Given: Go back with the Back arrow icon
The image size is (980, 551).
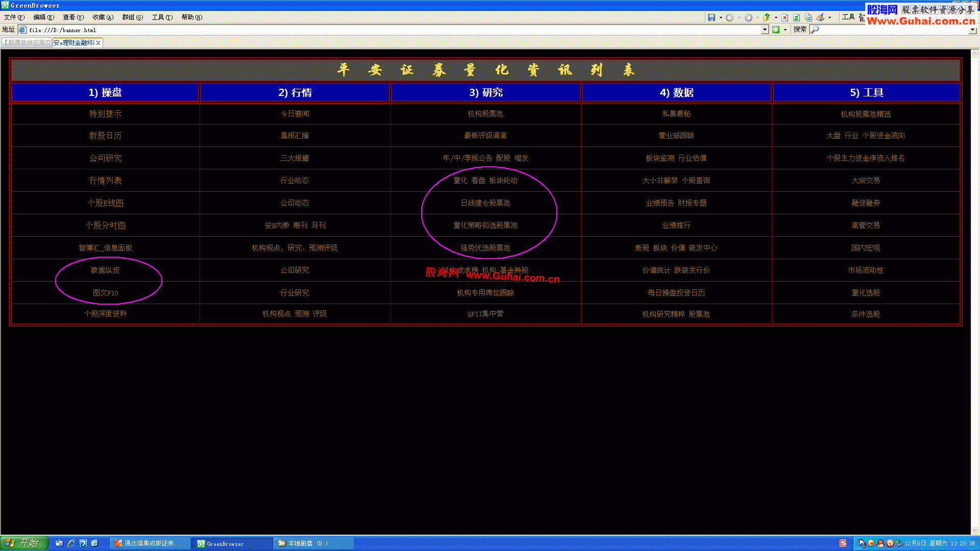Looking at the screenshot, I should point(730,17).
